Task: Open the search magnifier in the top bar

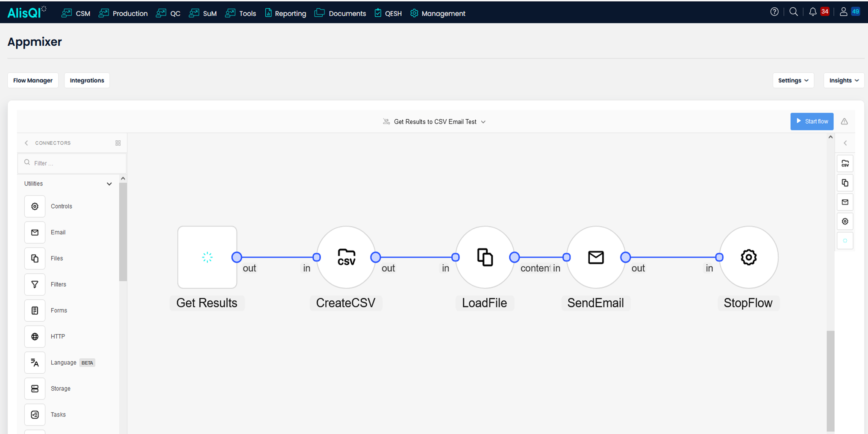Action: coord(794,12)
